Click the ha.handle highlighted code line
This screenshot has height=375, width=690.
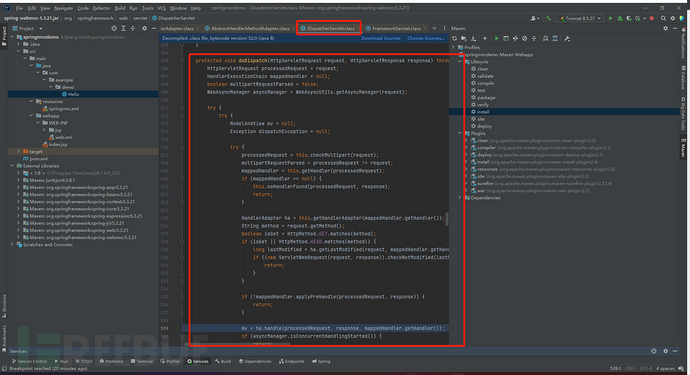click(316, 328)
